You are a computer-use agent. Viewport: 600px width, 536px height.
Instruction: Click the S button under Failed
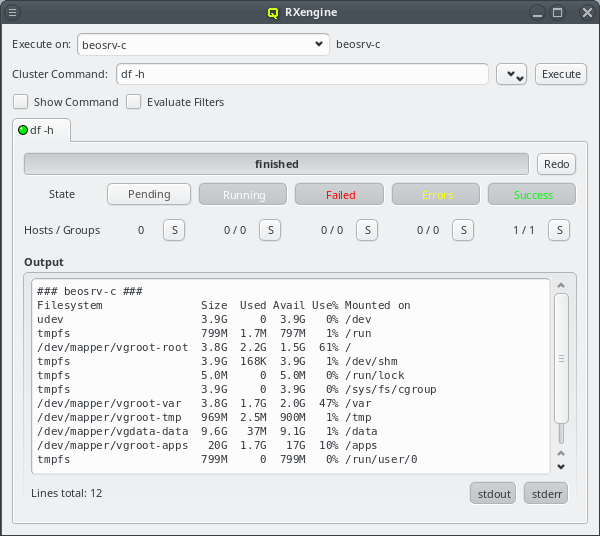tap(366, 230)
